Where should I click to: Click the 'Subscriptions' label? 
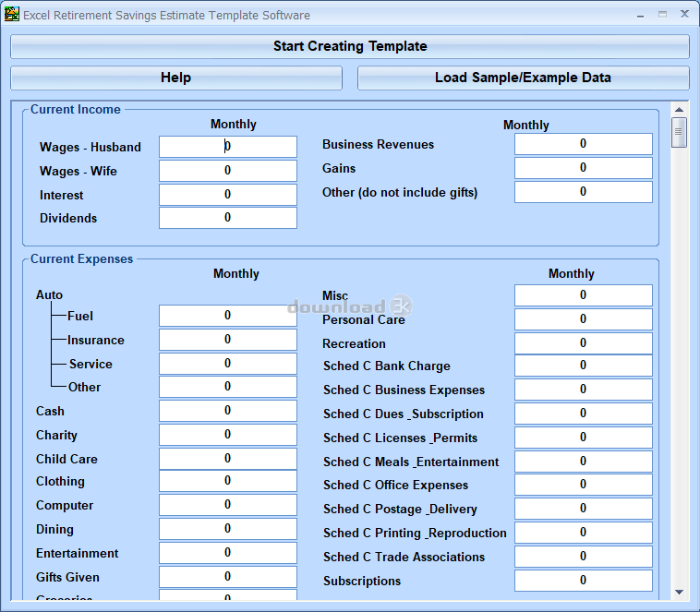pos(362,582)
